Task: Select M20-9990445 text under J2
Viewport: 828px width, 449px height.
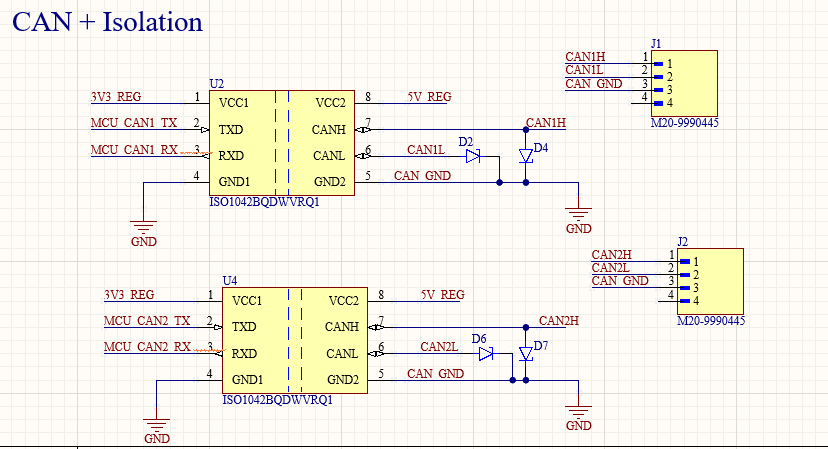Action: (711, 321)
